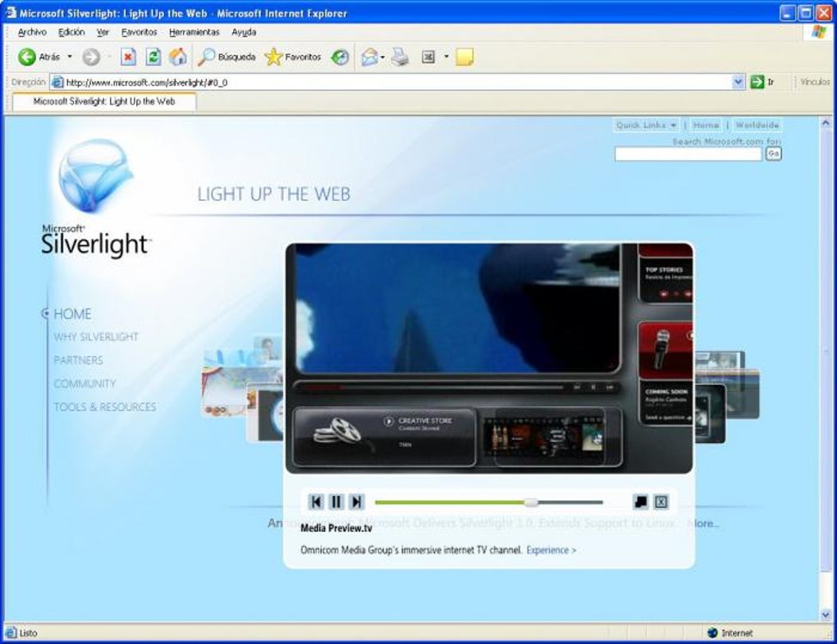Viewport: 837px width, 644px height.
Task: Open the Atrás history dropdown arrow
Action: click(70, 57)
